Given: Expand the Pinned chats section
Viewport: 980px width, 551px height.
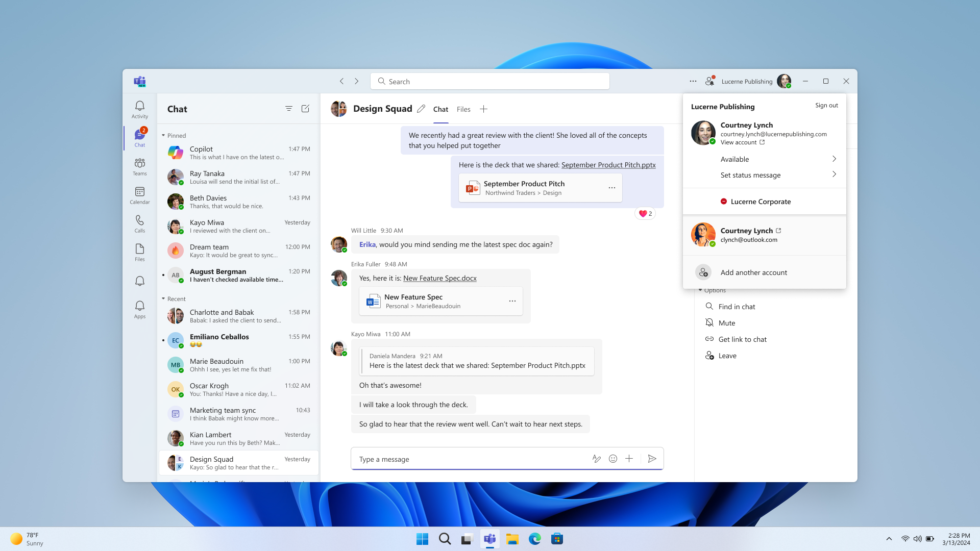Looking at the screenshot, I should [163, 135].
